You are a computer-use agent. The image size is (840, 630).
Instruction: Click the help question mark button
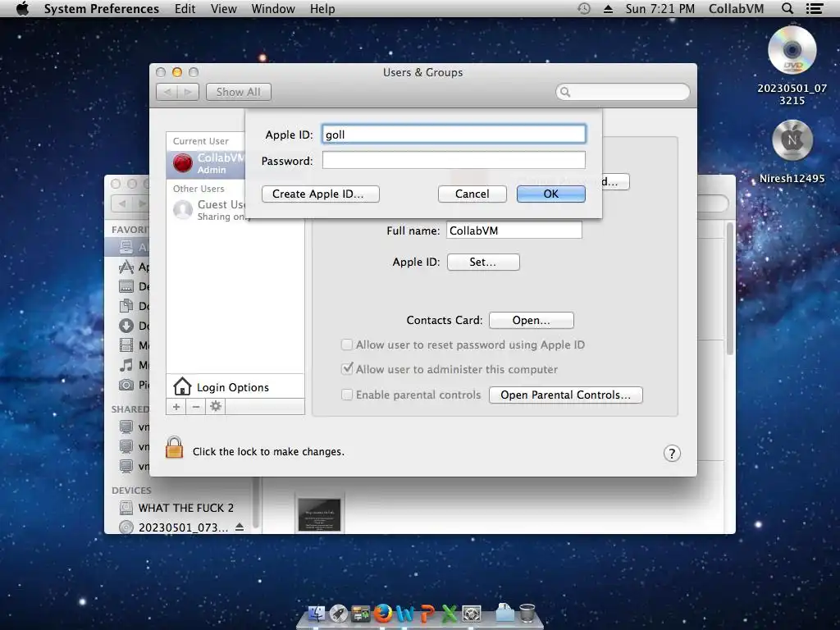[x=672, y=454]
